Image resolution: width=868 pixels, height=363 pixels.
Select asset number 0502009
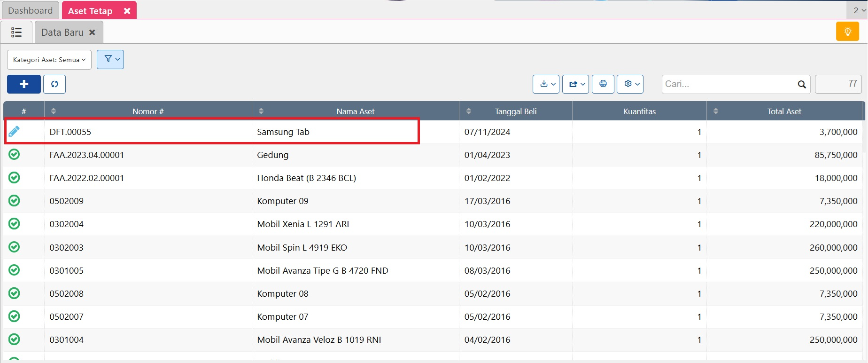coord(67,201)
